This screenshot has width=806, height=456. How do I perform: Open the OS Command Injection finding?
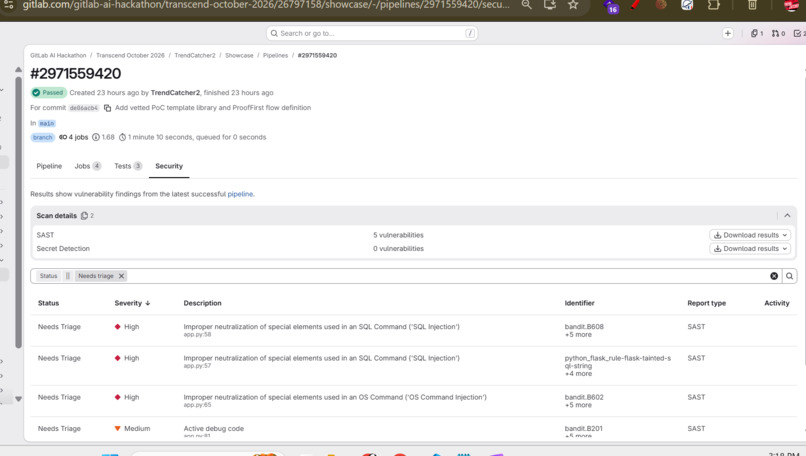pos(335,397)
